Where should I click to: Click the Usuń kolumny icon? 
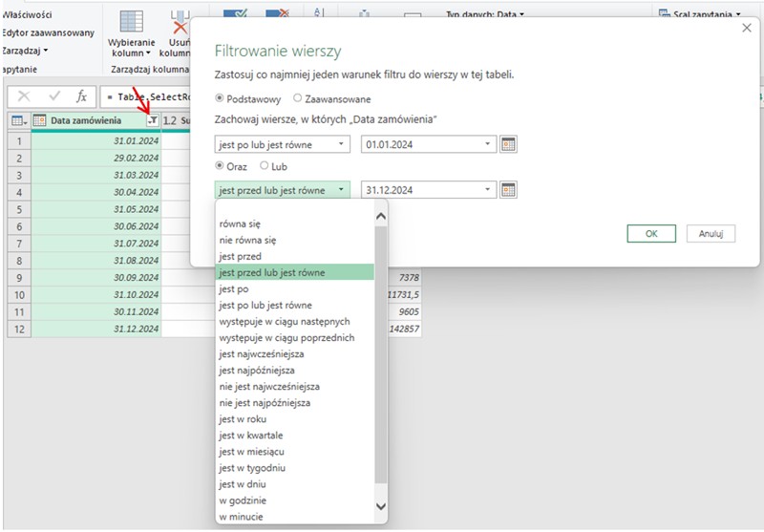(x=180, y=22)
